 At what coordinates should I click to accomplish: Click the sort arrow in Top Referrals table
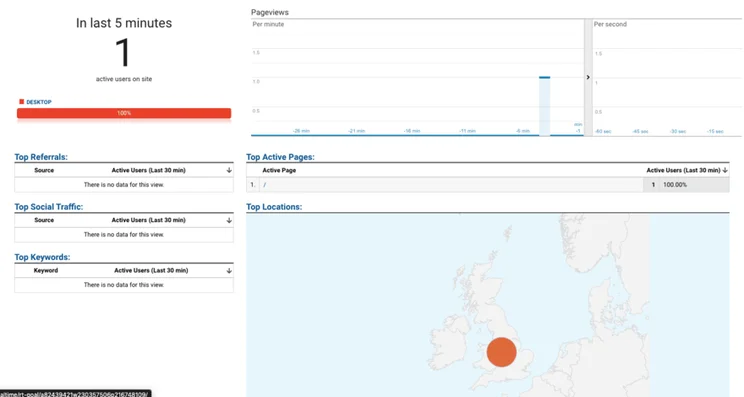click(x=229, y=170)
